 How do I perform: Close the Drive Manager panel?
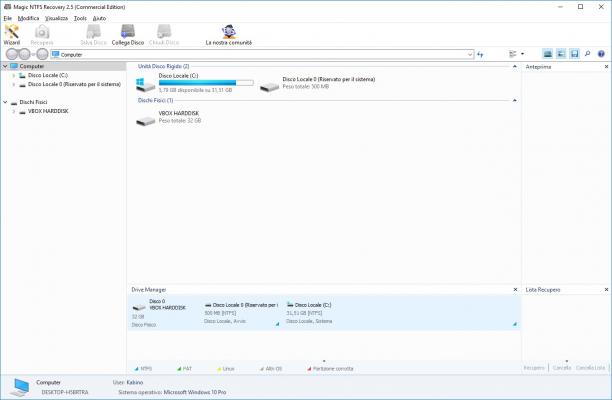coord(515,290)
